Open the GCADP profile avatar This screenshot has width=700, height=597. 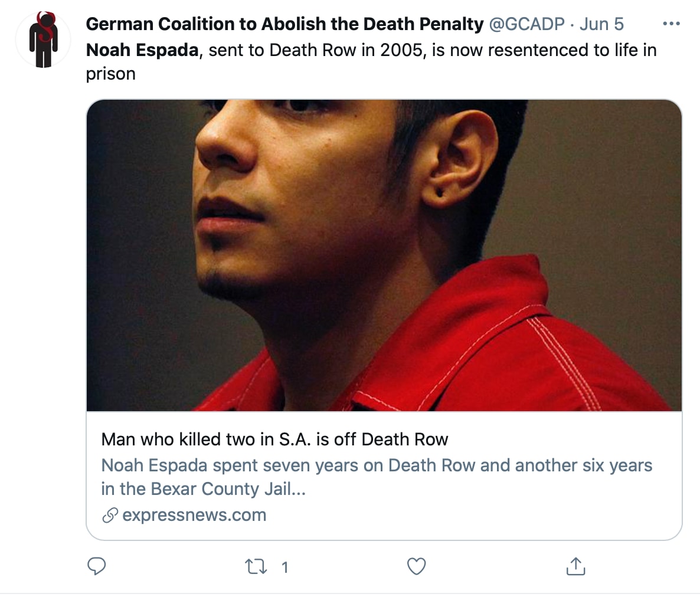pyautogui.click(x=43, y=40)
